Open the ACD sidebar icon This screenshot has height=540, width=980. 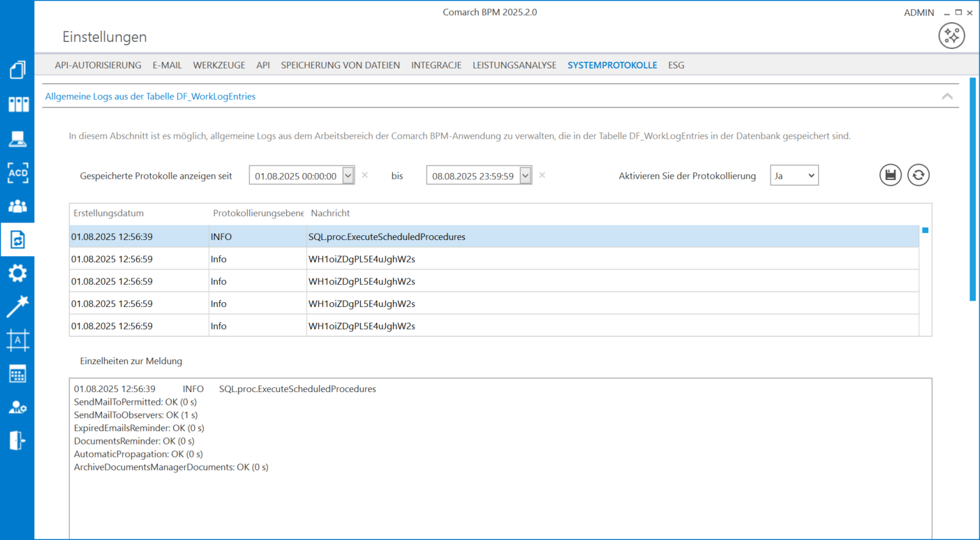17,172
